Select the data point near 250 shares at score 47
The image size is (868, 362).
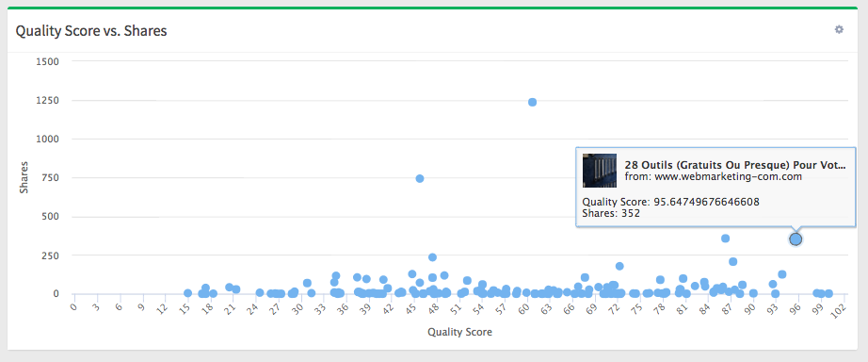(432, 257)
